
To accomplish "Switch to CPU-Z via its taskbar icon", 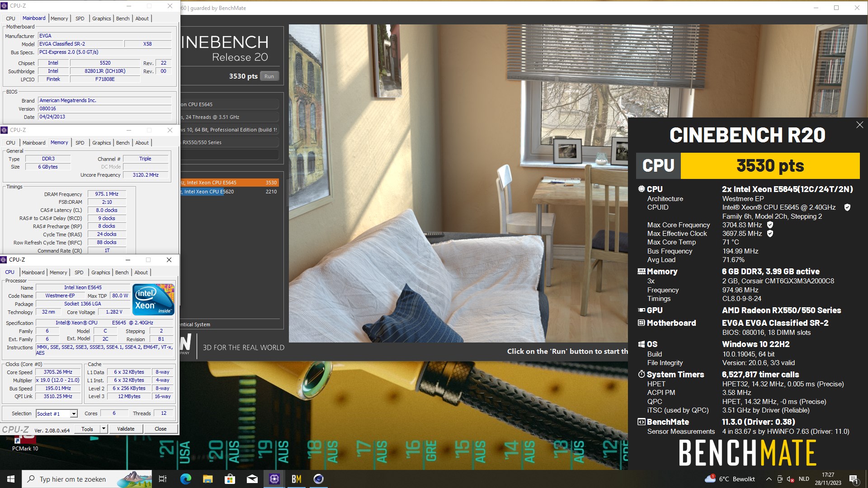I will click(274, 479).
